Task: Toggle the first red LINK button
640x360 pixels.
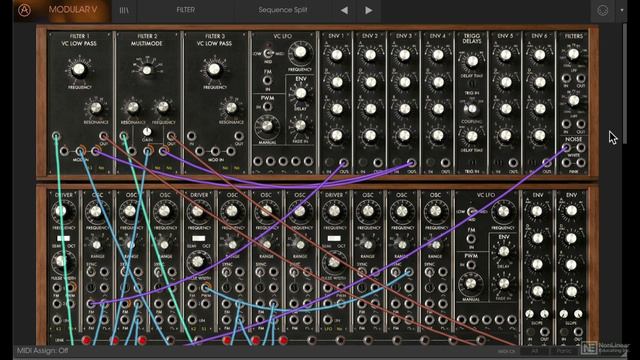Action: [x=86, y=340]
